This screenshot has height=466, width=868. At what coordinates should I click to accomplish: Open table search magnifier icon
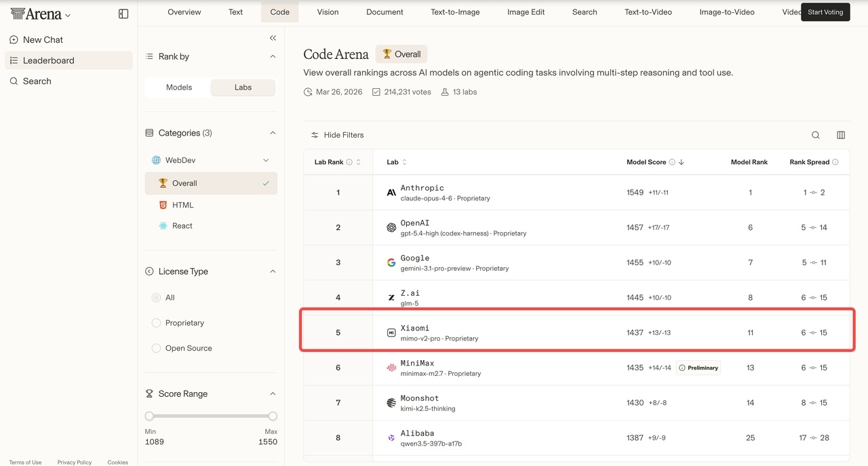click(x=816, y=135)
